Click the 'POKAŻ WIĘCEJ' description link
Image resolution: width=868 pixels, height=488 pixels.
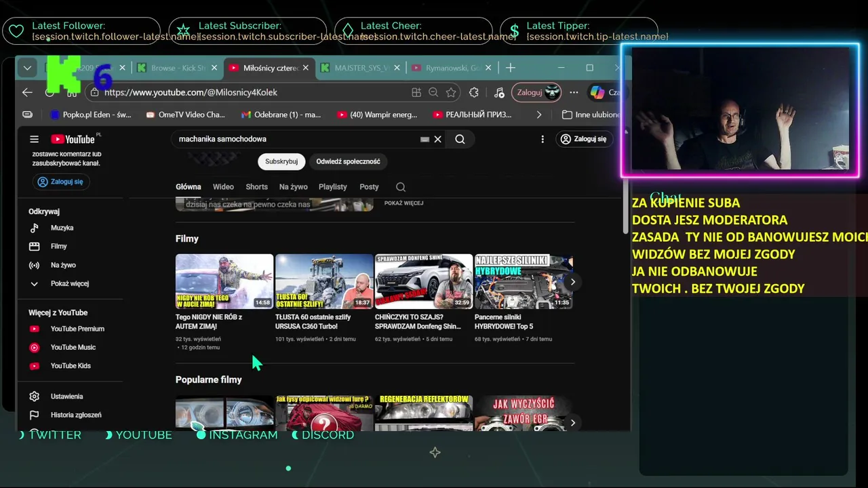(x=403, y=203)
